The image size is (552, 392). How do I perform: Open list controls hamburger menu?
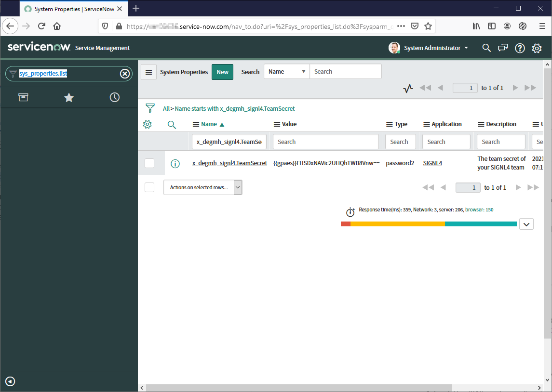[149, 72]
